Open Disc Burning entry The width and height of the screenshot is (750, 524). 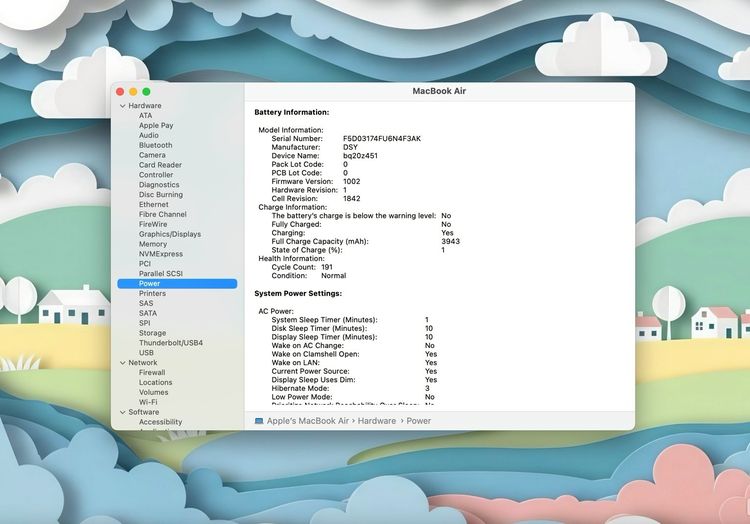pos(161,195)
